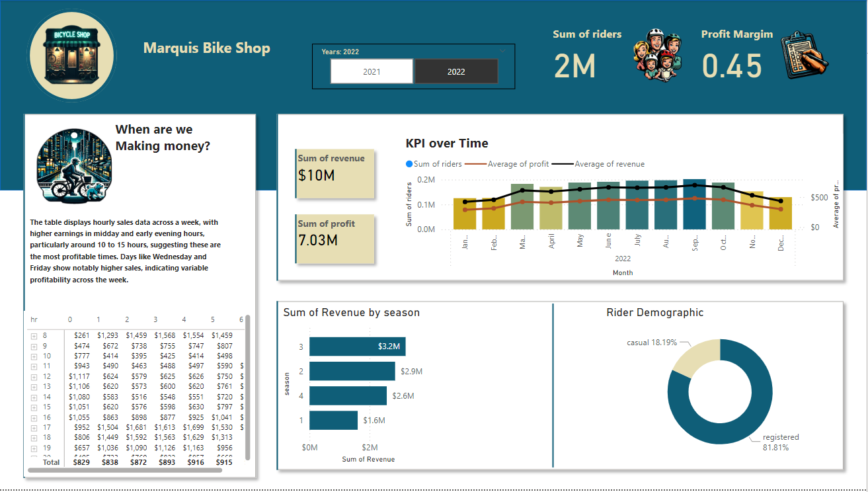Click the hr column header in matrix
868x492 pixels.
pos(34,319)
